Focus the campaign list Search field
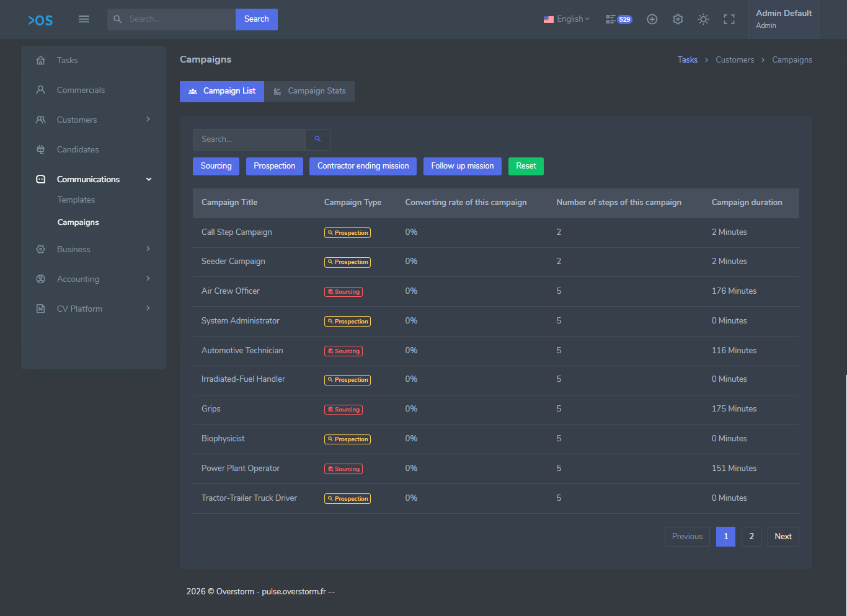 point(249,139)
